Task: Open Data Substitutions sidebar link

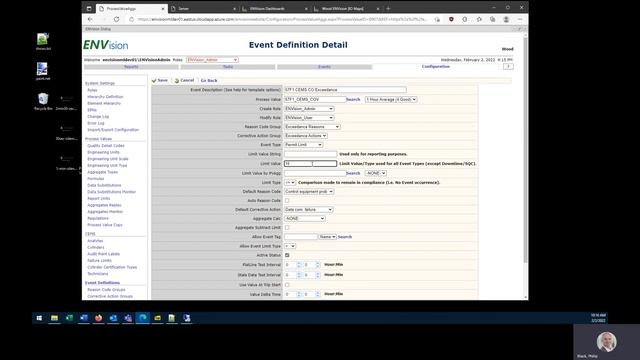Action: [x=104, y=185]
